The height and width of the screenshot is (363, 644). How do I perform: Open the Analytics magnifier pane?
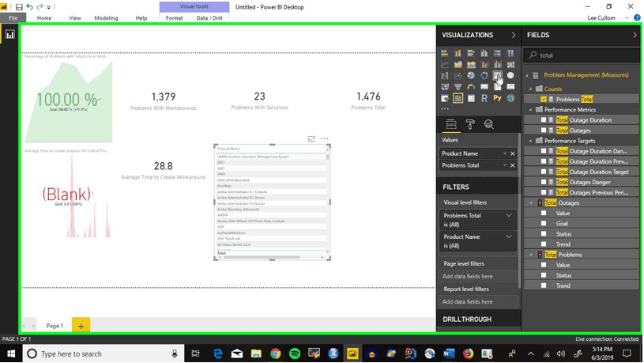489,124
